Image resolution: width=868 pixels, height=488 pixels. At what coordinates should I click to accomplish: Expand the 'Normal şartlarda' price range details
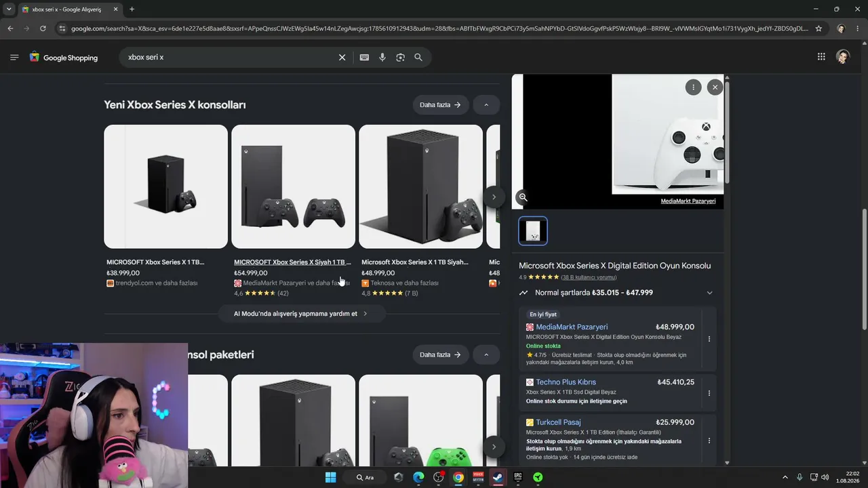tap(709, 293)
